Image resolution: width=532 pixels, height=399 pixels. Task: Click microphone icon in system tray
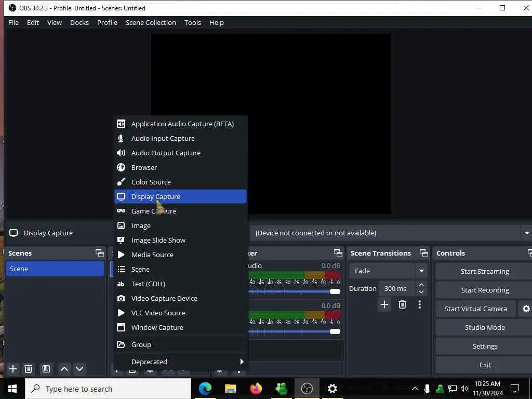(428, 389)
